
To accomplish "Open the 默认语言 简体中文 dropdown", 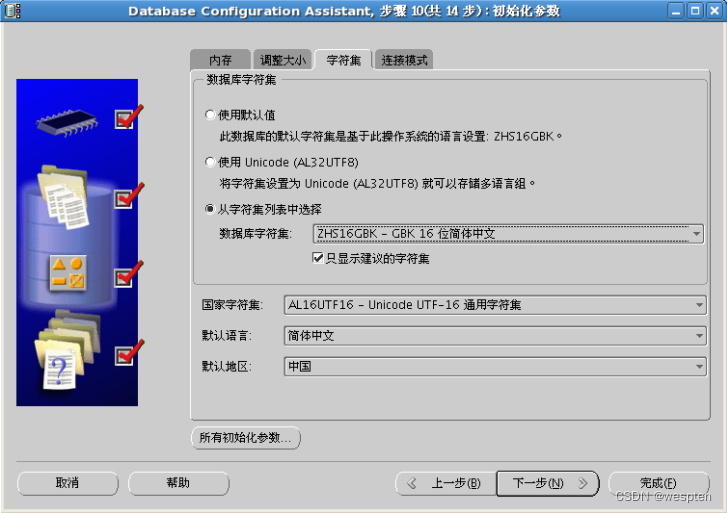I will [x=495, y=336].
